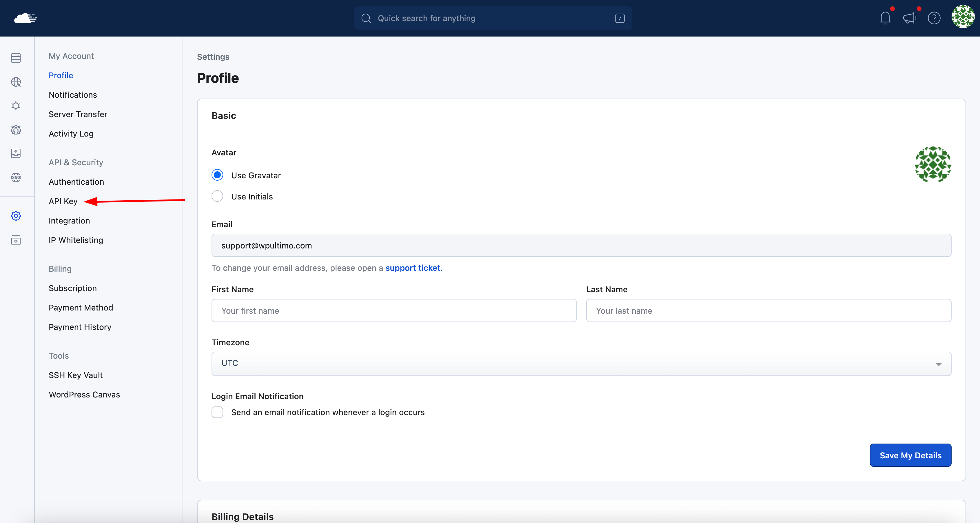Viewport: 980px width, 523px height.
Task: Open the Activity Log
Action: click(x=71, y=134)
